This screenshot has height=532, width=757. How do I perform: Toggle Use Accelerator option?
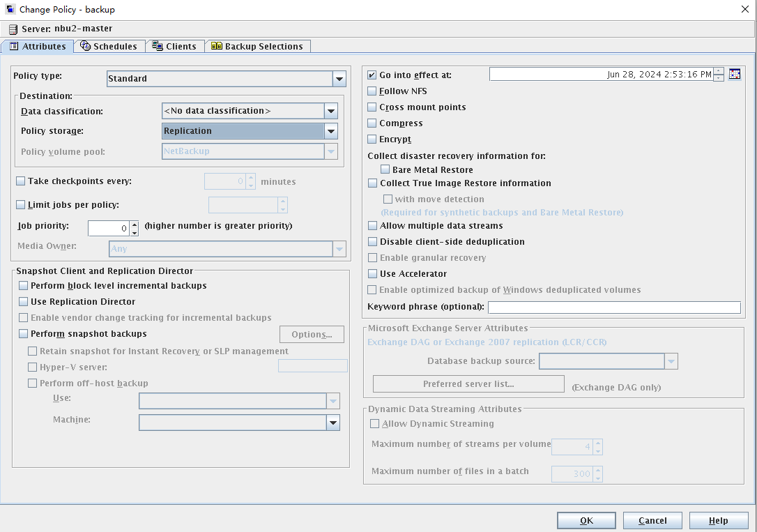click(x=372, y=274)
